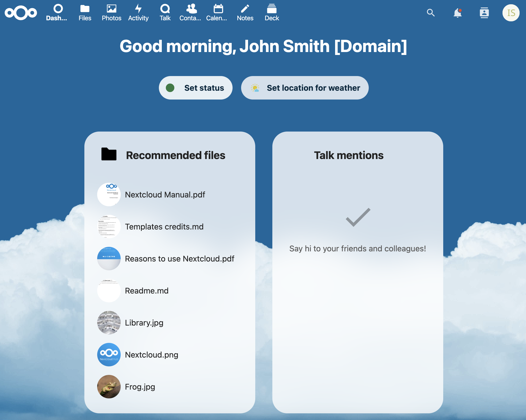Open Templates credits.md file

point(164,227)
